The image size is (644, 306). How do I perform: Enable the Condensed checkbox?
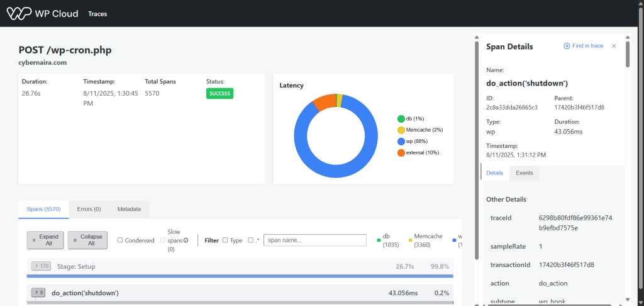[120, 240]
